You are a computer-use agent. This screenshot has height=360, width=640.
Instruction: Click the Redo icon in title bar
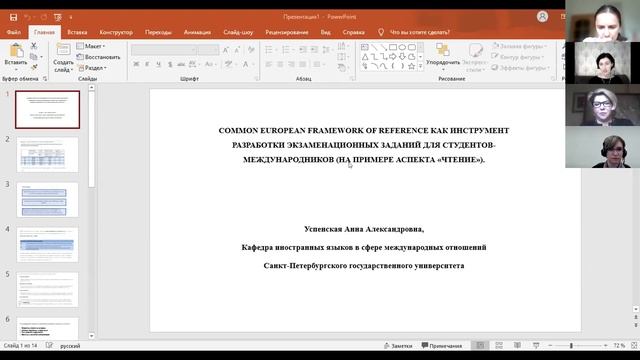pos(43,17)
